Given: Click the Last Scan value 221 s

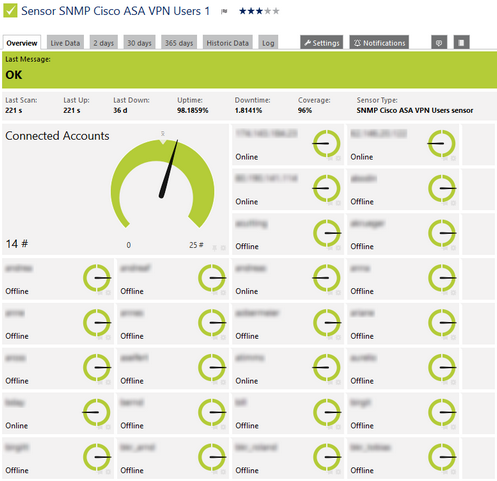Looking at the screenshot, I should [14, 110].
